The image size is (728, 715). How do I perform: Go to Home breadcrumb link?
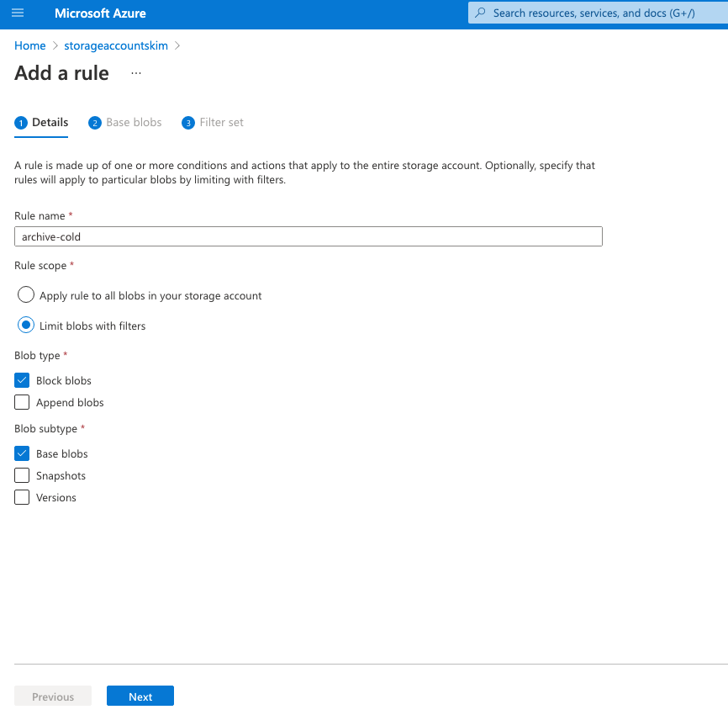pos(29,45)
